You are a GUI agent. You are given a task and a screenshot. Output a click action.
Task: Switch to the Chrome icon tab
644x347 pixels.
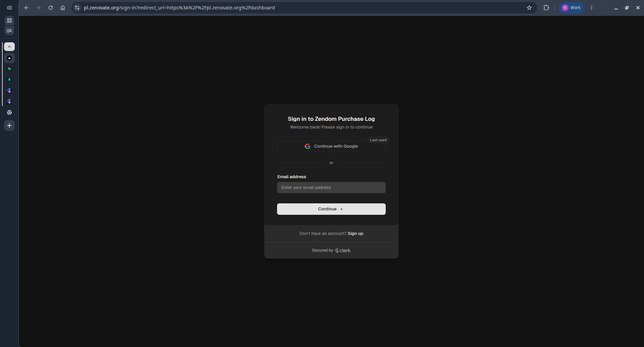[x=9, y=112]
